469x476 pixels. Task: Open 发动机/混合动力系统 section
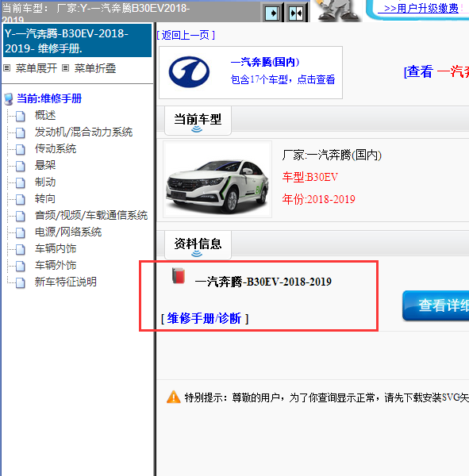83,132
